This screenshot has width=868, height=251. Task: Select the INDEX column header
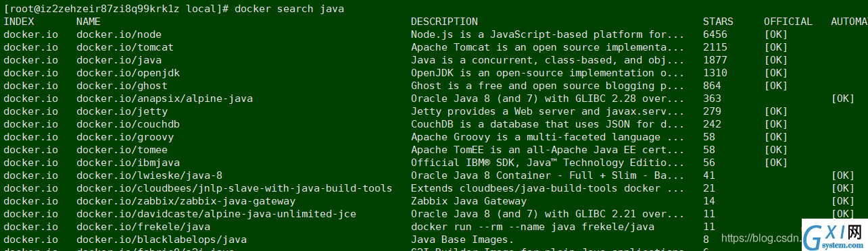coord(19,22)
